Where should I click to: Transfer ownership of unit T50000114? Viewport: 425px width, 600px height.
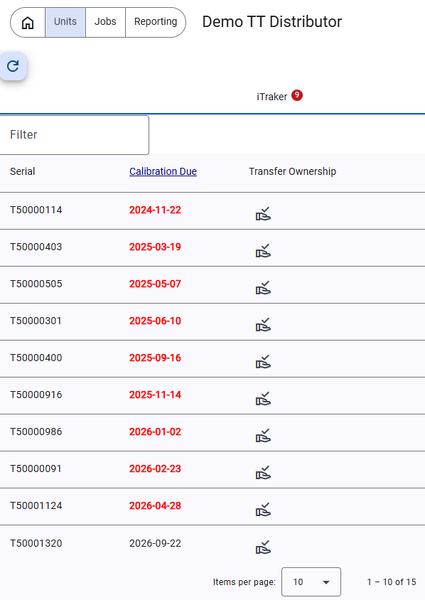tap(263, 214)
